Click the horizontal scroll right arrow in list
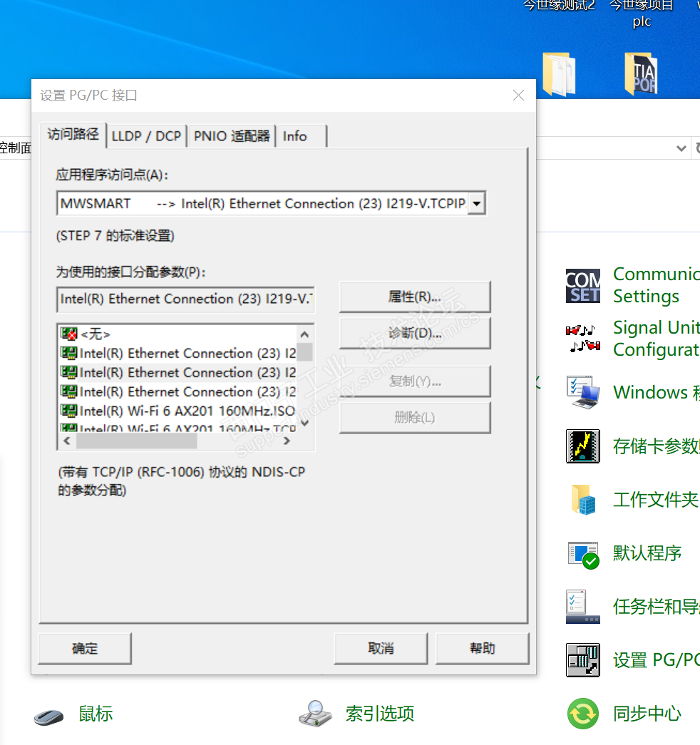Screen dimensions: 700x745 click(287, 441)
